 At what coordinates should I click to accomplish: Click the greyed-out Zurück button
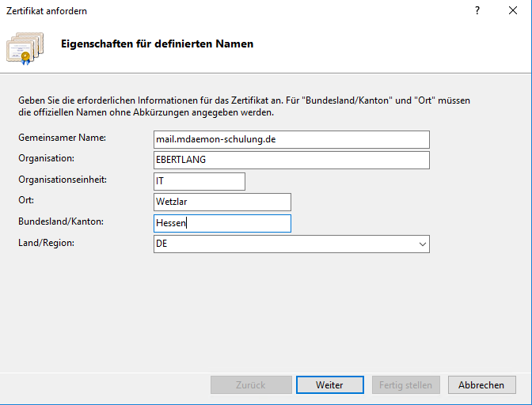250,385
